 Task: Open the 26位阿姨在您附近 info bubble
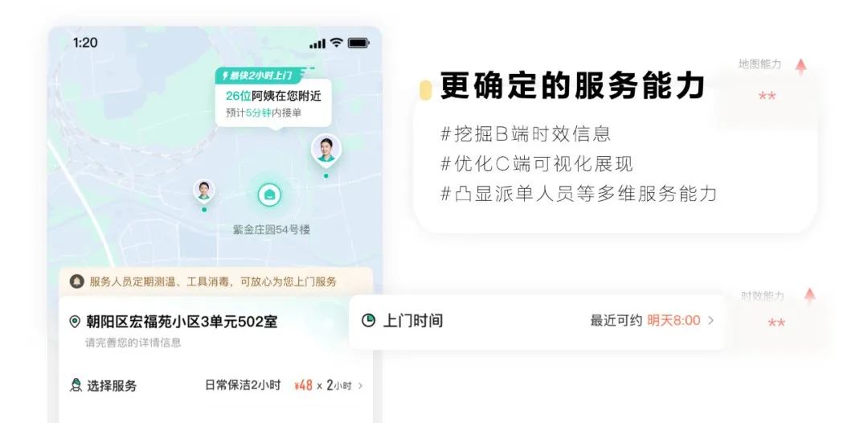[273, 104]
